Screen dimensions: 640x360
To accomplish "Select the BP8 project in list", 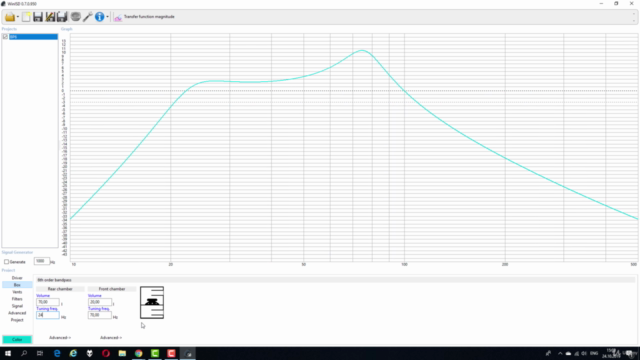I will pos(33,37).
